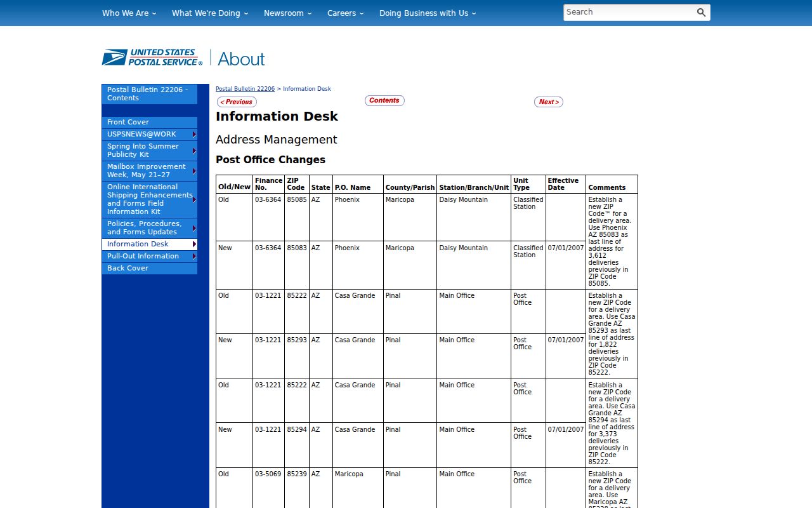Open the Front Cover sidebar link
Screen dimensions: 812x508
(150, 122)
